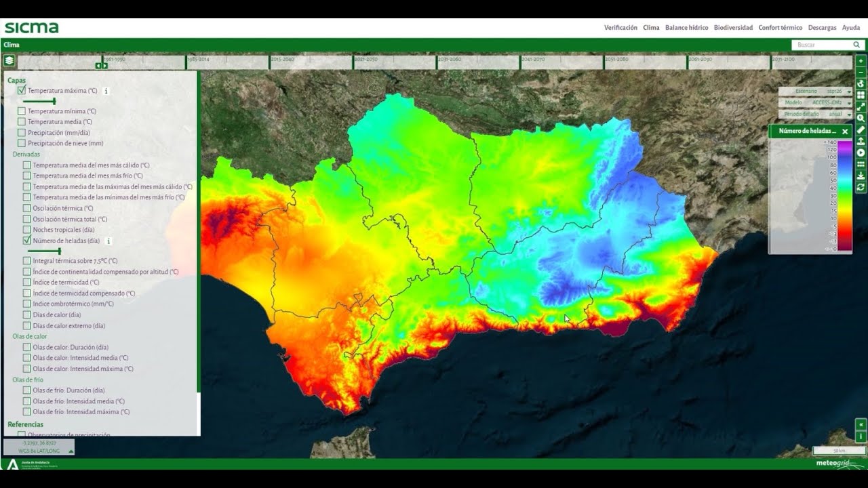868x488 pixels.
Task: Click the SICMA logo
Action: pyautogui.click(x=31, y=28)
